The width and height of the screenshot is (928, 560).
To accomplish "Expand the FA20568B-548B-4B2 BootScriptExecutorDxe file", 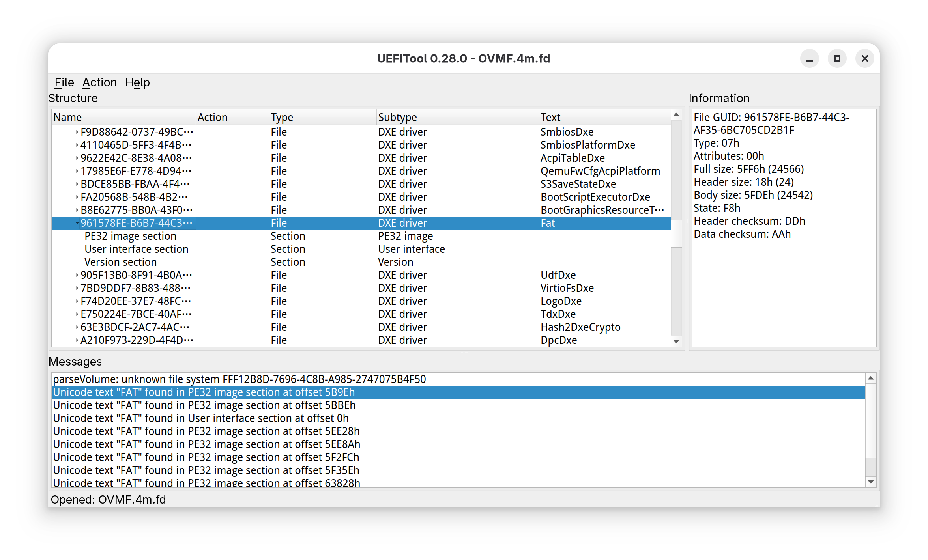I will click(x=77, y=197).
